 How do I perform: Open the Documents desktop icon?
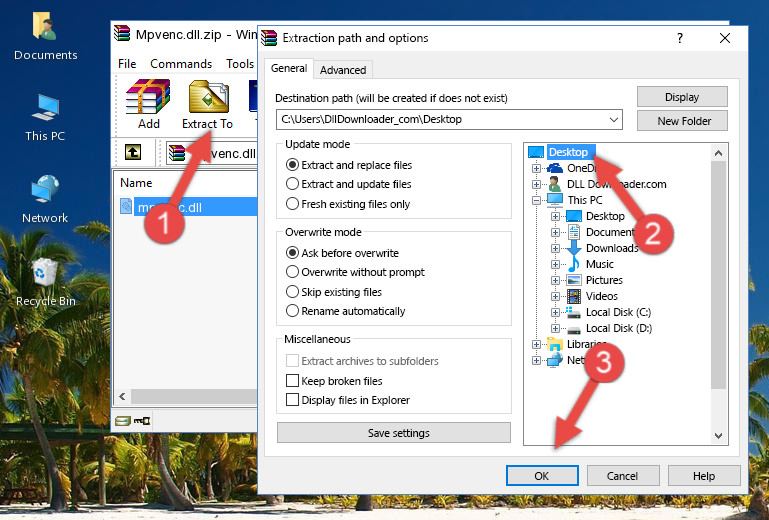point(45,37)
